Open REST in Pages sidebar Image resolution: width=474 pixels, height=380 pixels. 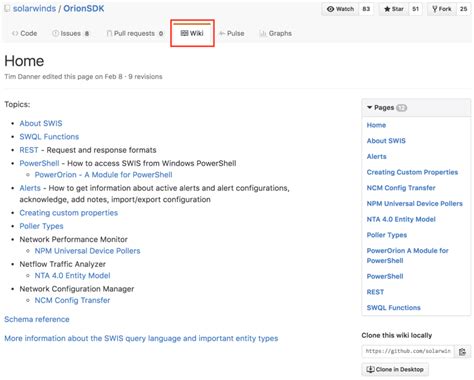[x=375, y=292]
